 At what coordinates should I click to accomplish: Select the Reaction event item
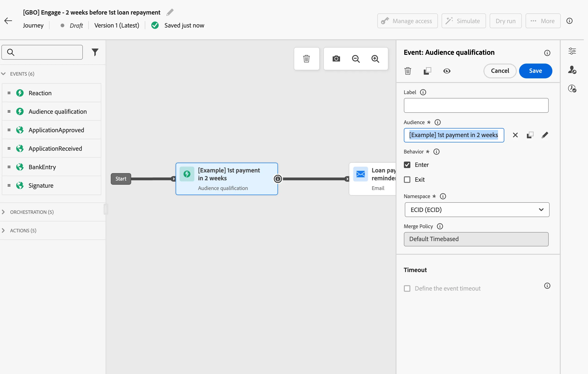pyautogui.click(x=52, y=93)
